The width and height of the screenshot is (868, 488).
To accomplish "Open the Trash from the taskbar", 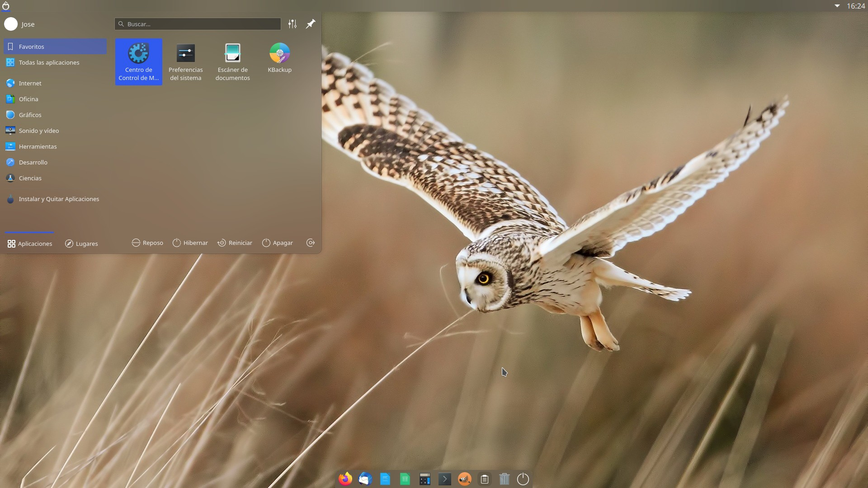I will 504,479.
